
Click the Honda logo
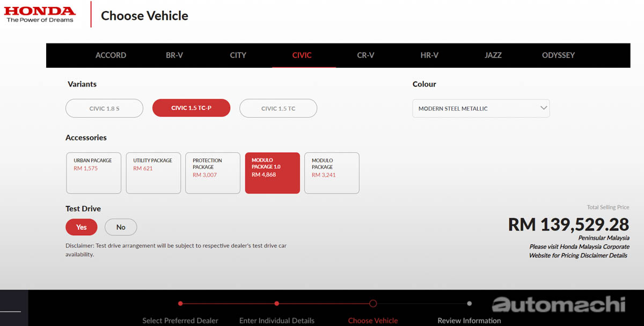[x=39, y=13]
